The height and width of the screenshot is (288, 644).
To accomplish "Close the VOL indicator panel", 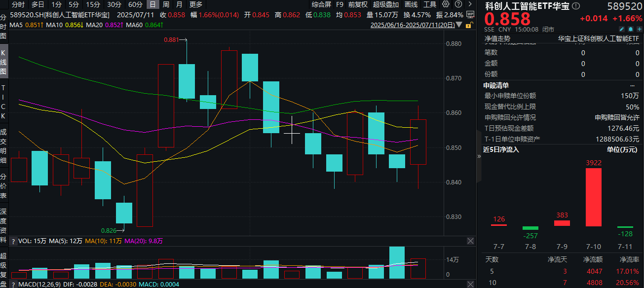I will (x=470, y=241).
